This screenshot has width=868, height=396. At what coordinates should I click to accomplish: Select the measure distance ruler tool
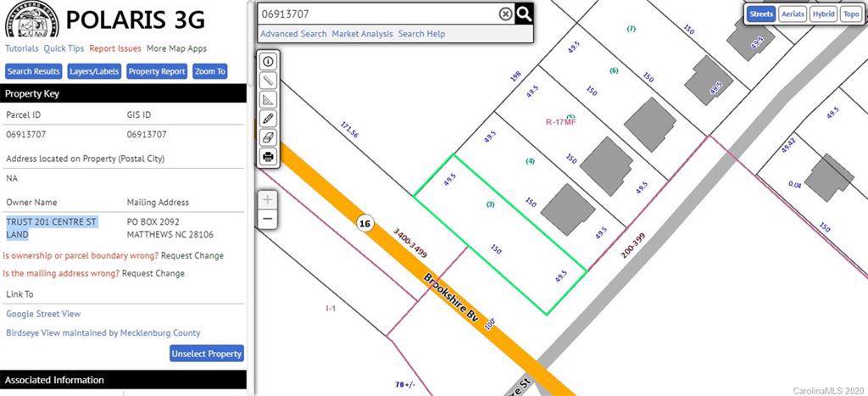[269, 81]
